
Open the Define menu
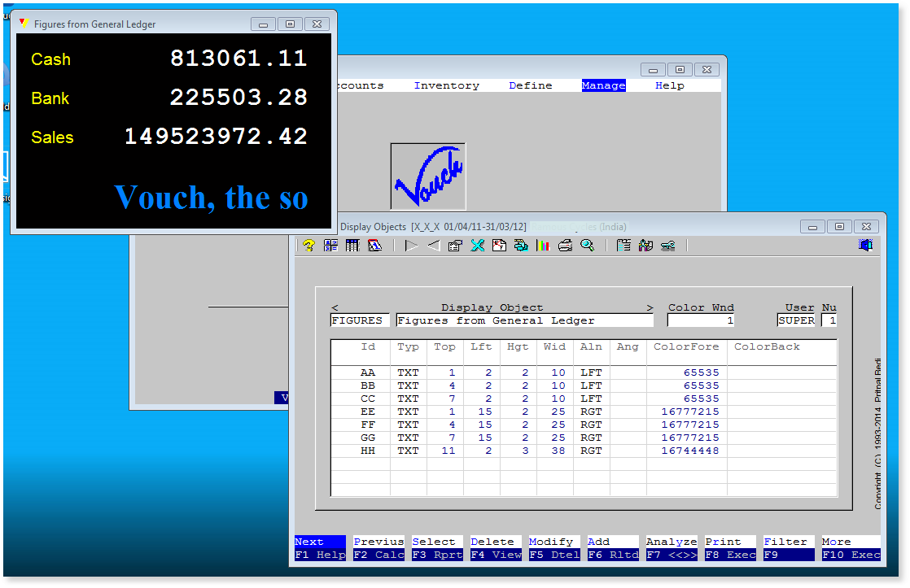click(530, 85)
